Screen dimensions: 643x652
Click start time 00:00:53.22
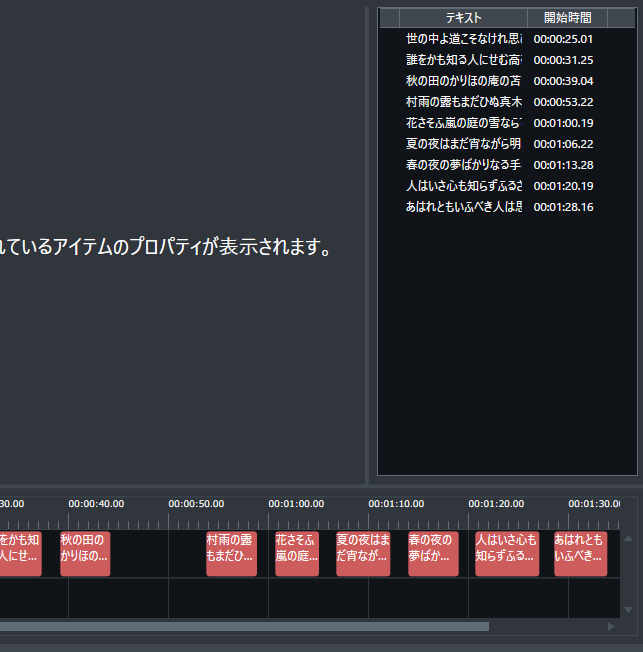point(563,102)
